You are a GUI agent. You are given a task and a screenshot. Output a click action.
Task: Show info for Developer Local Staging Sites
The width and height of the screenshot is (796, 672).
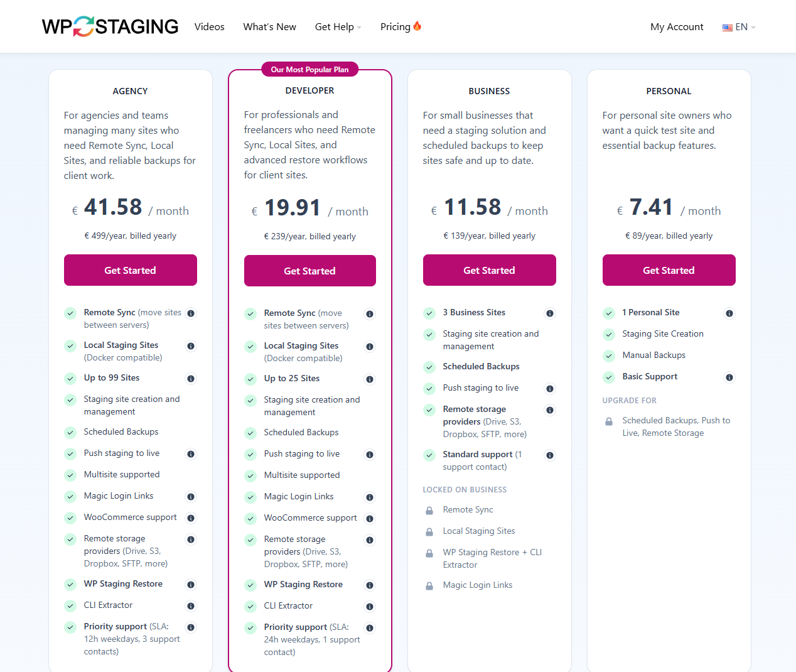click(370, 347)
